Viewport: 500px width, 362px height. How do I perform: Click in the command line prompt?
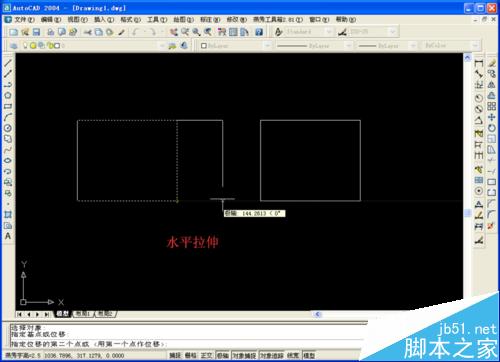click(x=187, y=344)
